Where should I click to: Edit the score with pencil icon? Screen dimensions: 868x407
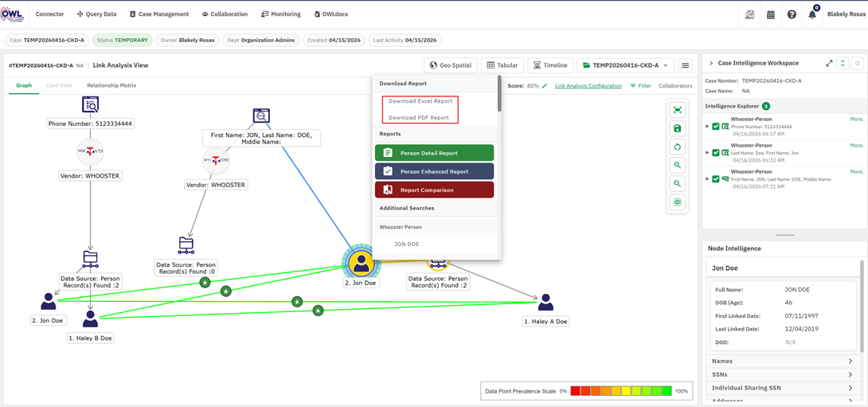(544, 86)
